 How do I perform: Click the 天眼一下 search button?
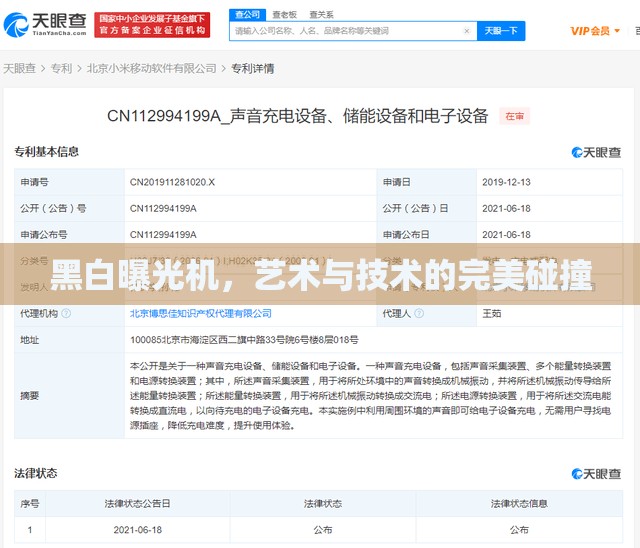pos(501,31)
